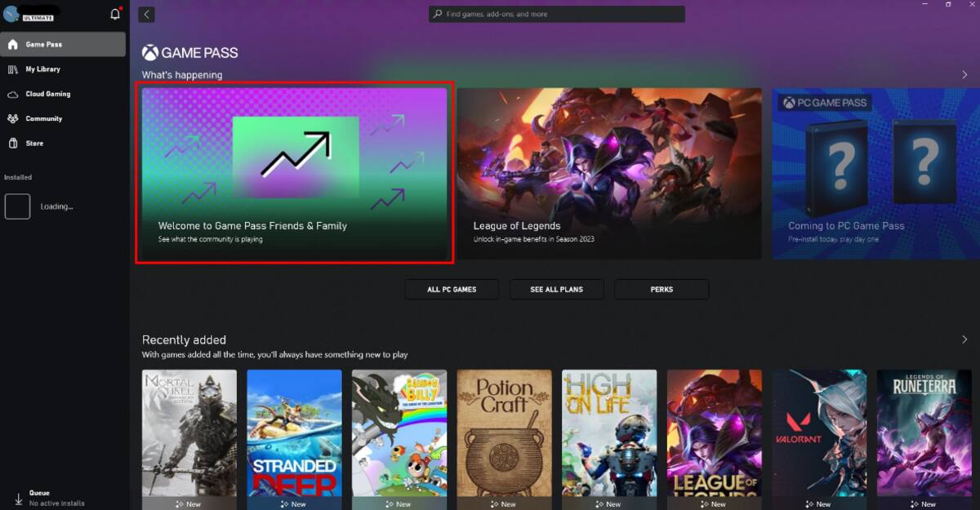
Task: Focus the Find games search field
Action: click(557, 14)
